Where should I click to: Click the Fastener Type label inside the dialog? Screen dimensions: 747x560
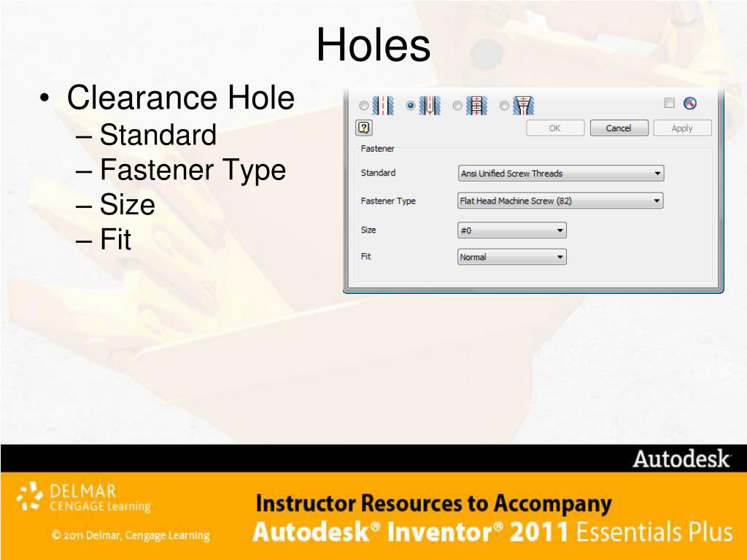click(x=388, y=201)
